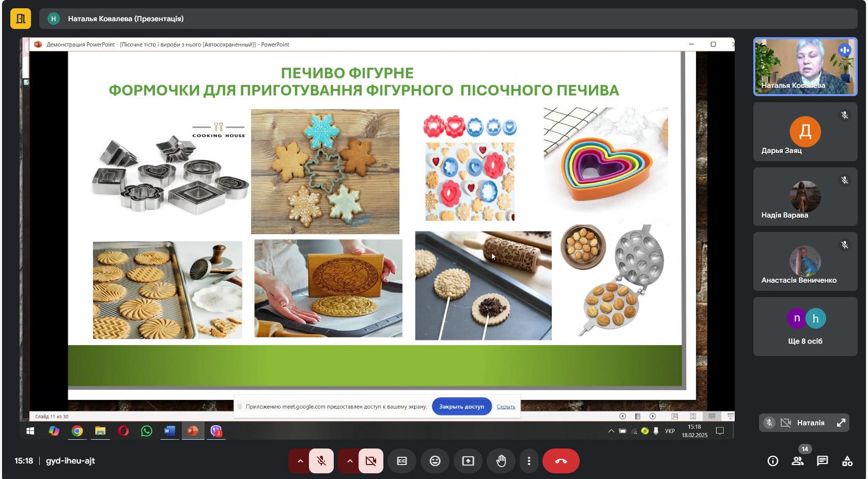Show the participants list

pos(797,461)
